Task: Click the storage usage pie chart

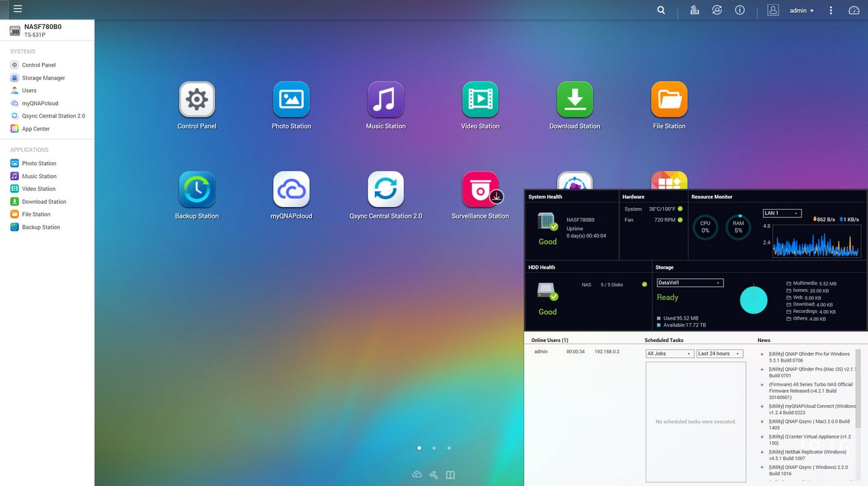Action: point(753,300)
